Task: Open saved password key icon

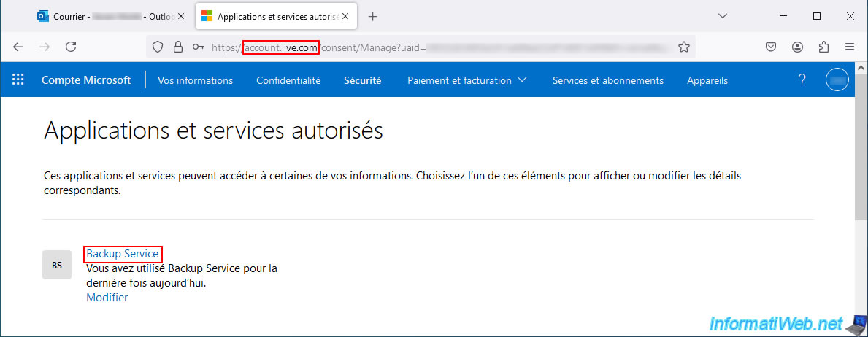Action: coord(198,47)
